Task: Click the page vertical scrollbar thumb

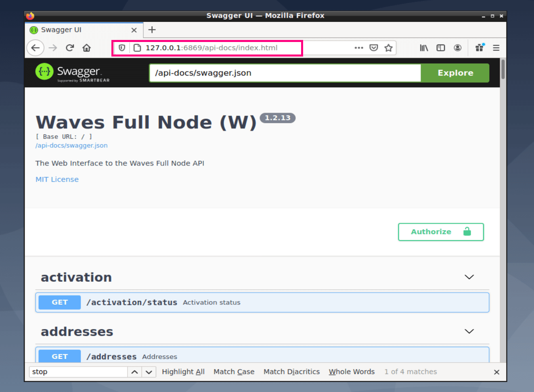Action: [x=503, y=69]
